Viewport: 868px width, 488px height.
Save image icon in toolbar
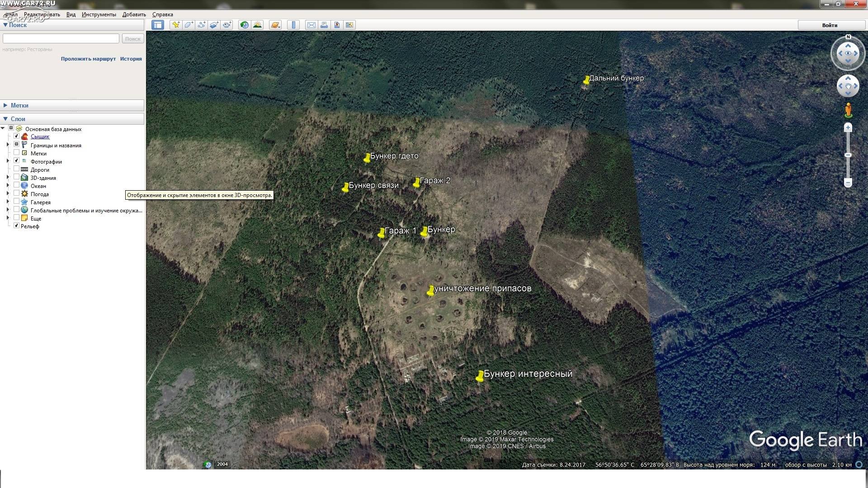click(x=337, y=25)
